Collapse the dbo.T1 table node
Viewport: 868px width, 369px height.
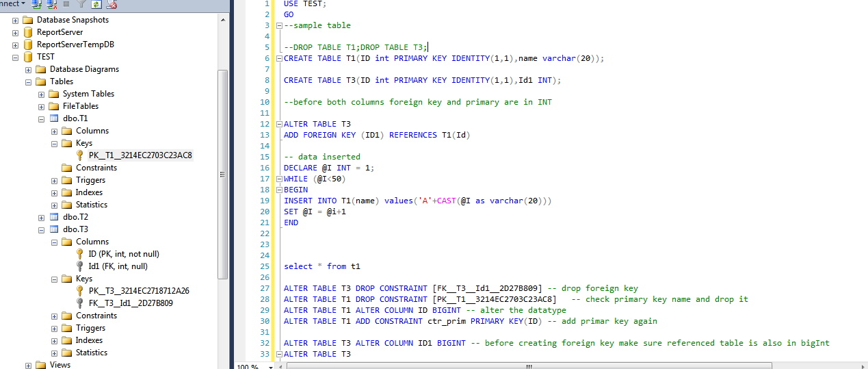41,118
